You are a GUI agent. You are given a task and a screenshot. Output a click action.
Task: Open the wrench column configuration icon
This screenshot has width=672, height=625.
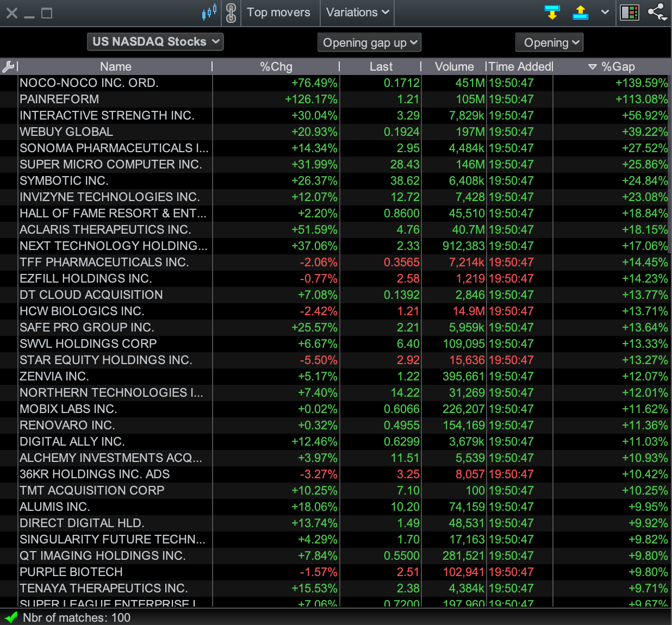click(8, 67)
